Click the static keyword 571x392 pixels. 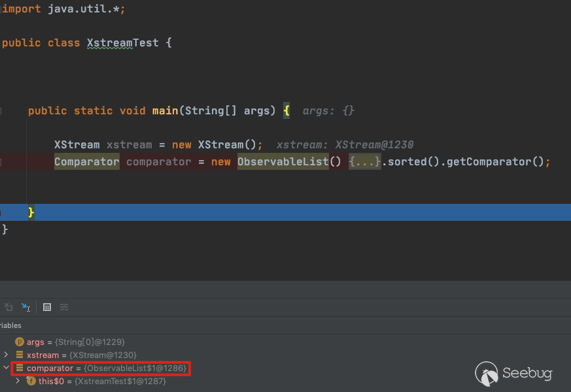pyautogui.click(x=94, y=110)
